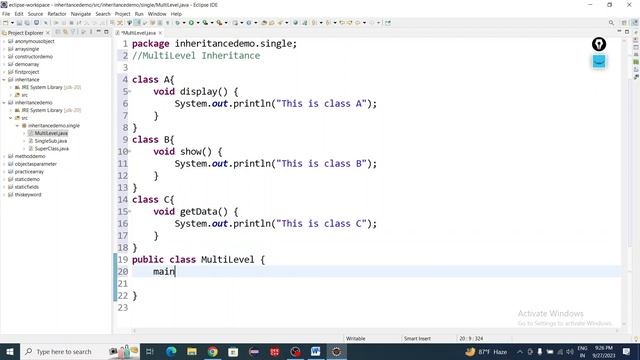Image resolution: width=640 pixels, height=360 pixels.
Task: Click the editor vertical scrollbar
Action: [624, 184]
